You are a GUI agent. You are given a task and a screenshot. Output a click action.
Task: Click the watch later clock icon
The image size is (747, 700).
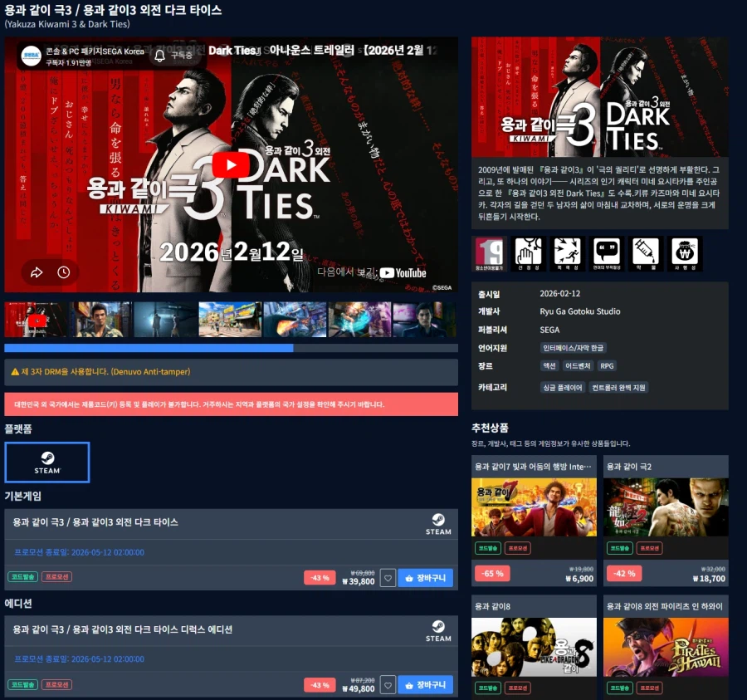coord(63,272)
